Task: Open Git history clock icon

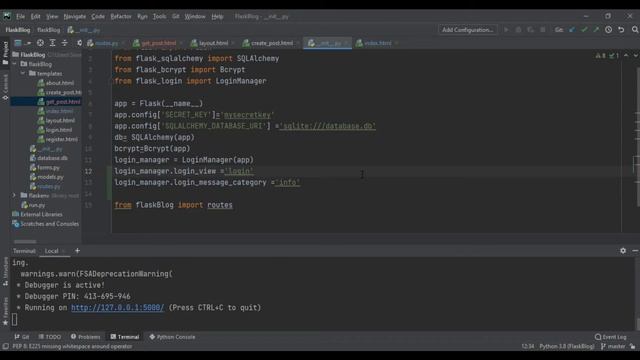Action: tap(608, 30)
